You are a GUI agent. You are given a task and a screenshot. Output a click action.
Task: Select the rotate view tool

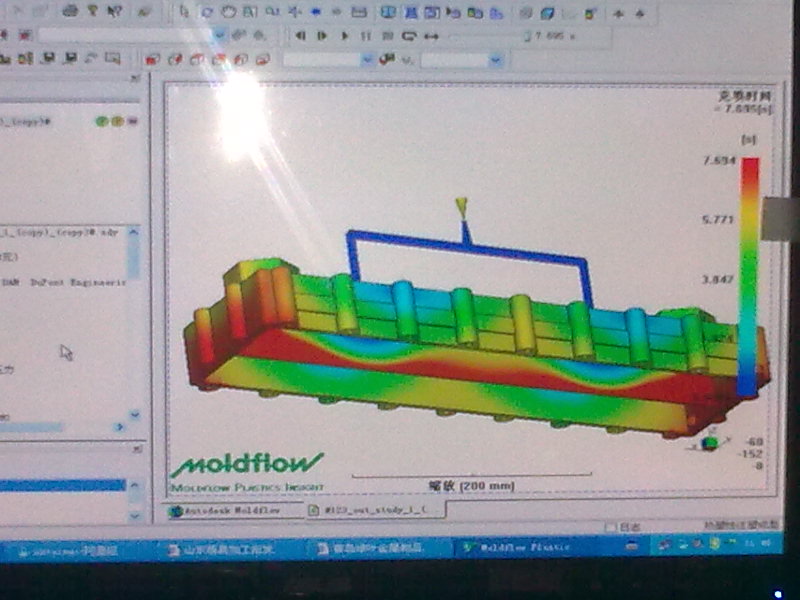206,13
